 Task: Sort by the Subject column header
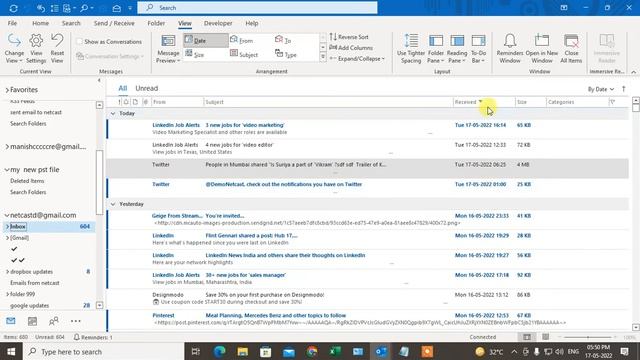(328, 102)
